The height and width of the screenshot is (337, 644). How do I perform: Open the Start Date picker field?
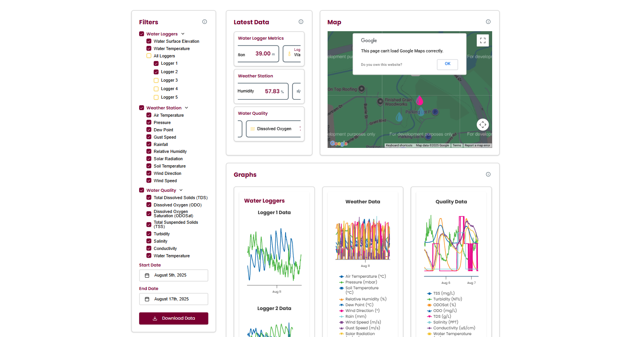coord(173,275)
